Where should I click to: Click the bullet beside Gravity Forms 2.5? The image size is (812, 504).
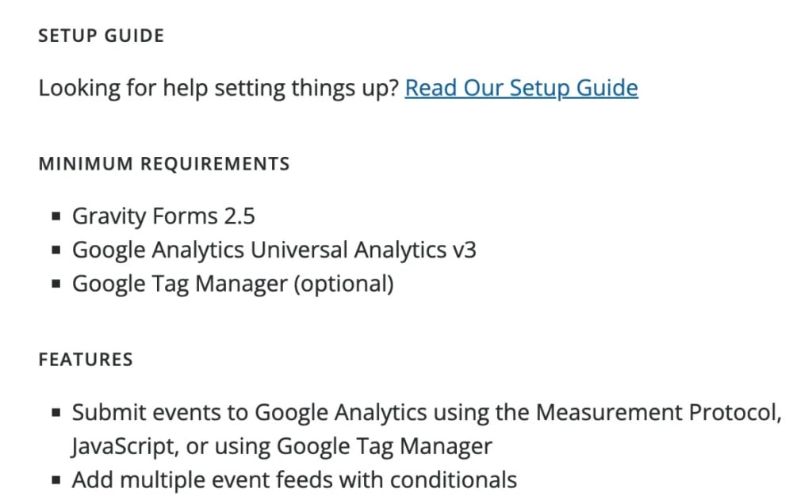(x=56, y=216)
